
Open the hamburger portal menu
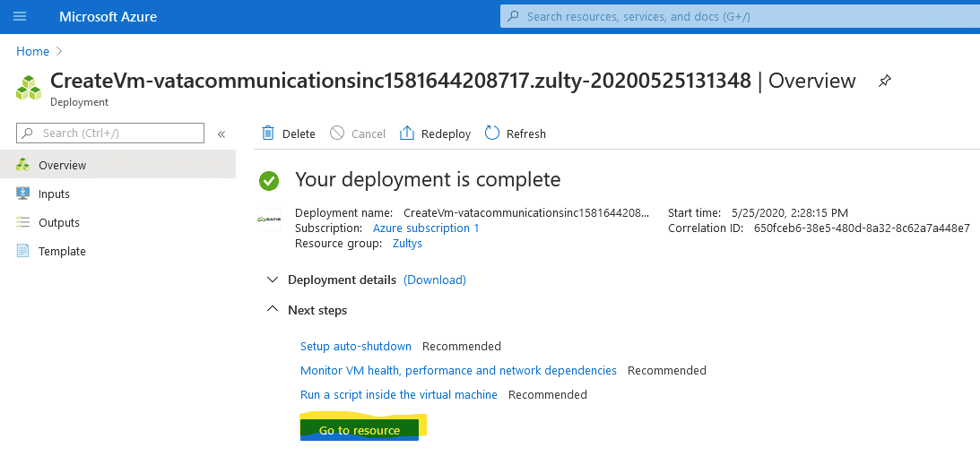point(20,17)
